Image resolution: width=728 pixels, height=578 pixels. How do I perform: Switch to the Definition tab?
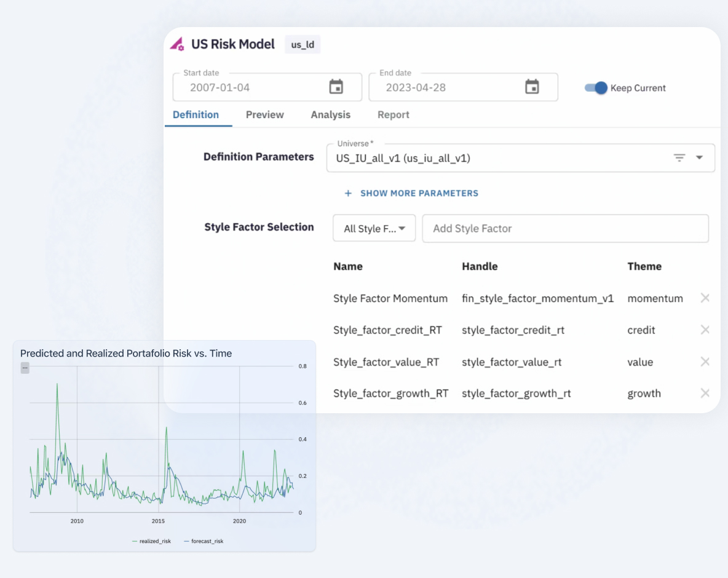click(x=196, y=114)
